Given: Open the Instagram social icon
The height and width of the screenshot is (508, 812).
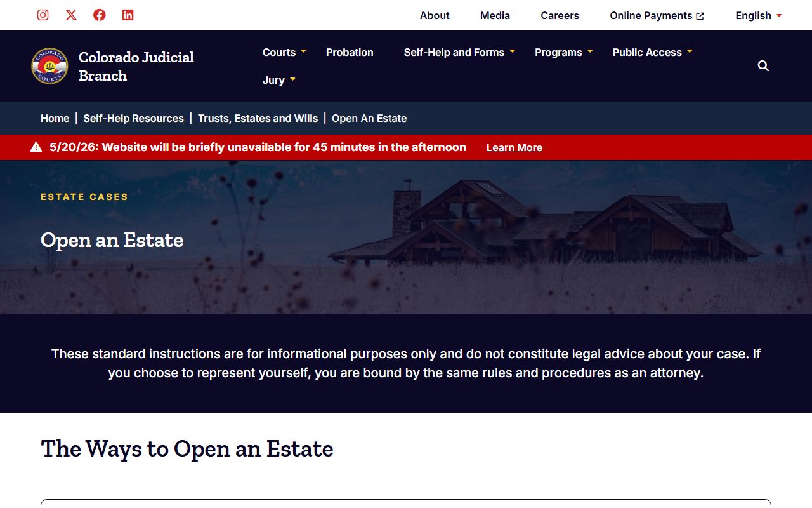Looking at the screenshot, I should [43, 15].
